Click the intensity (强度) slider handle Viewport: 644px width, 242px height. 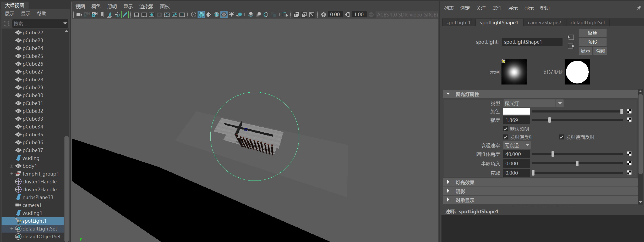coord(549,120)
